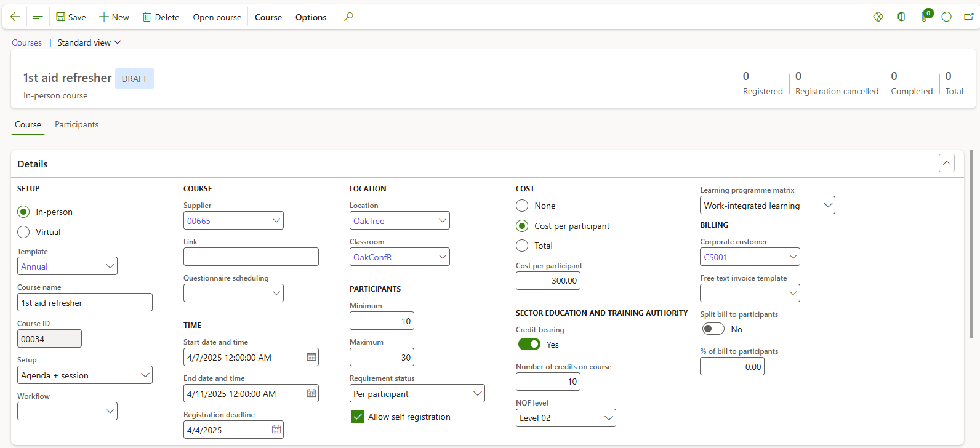The width and height of the screenshot is (980, 448).
Task: Collapse the Details section
Action: click(946, 163)
